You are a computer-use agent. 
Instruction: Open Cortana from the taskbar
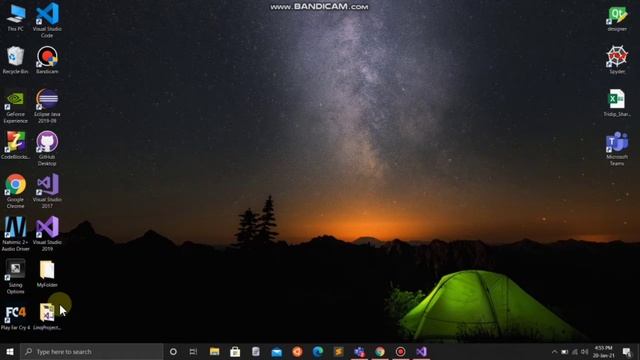[173, 351]
